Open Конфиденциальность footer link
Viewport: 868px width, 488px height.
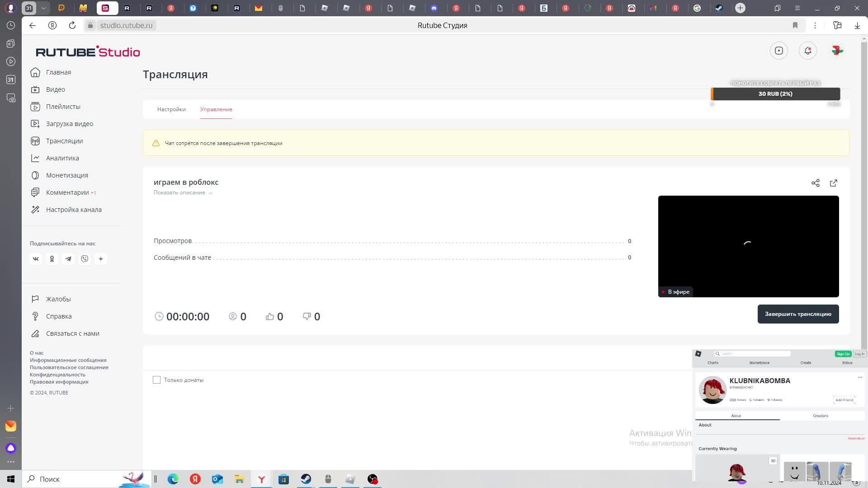[57, 375]
